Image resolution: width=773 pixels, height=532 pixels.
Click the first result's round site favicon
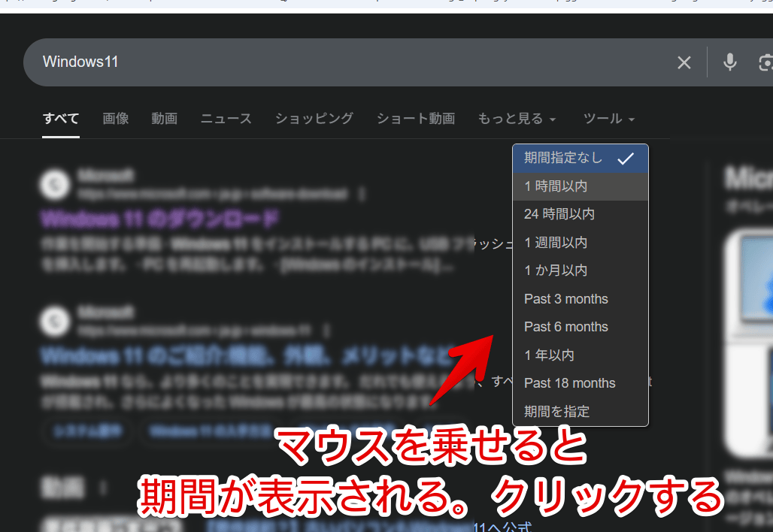click(x=55, y=185)
